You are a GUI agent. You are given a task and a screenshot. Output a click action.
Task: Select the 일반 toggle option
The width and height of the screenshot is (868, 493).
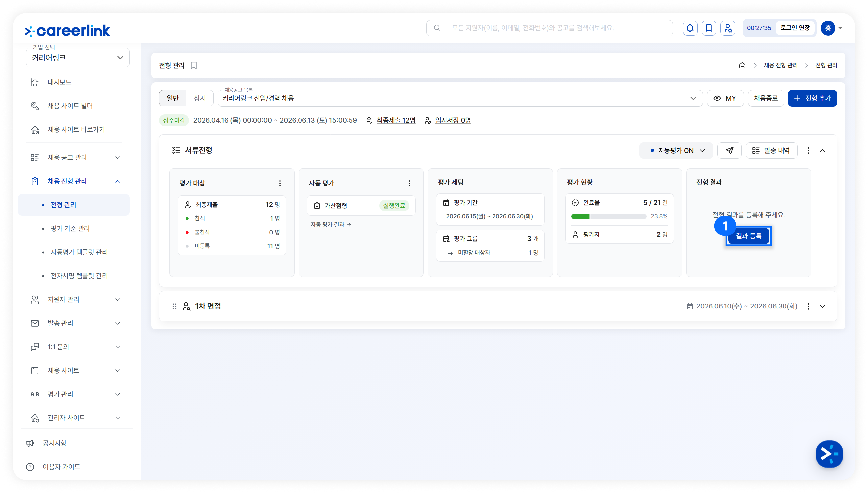point(173,98)
